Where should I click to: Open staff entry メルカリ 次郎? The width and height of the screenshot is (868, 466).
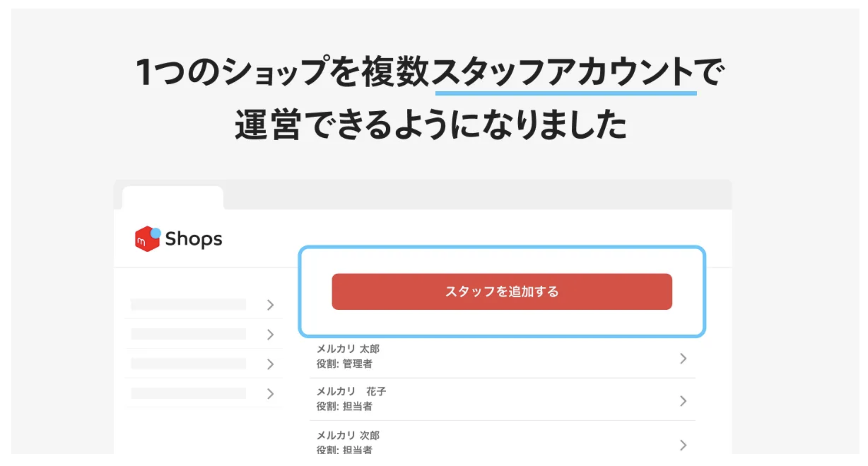pos(502,441)
